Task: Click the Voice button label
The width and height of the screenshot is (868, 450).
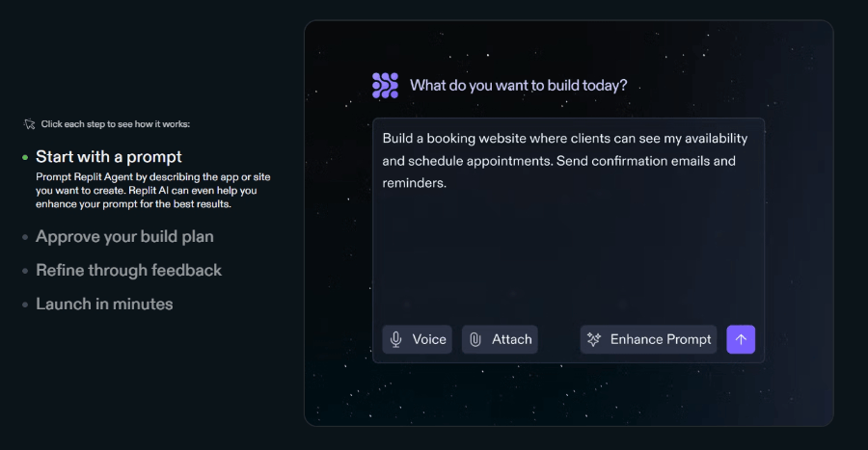Action: click(x=429, y=339)
